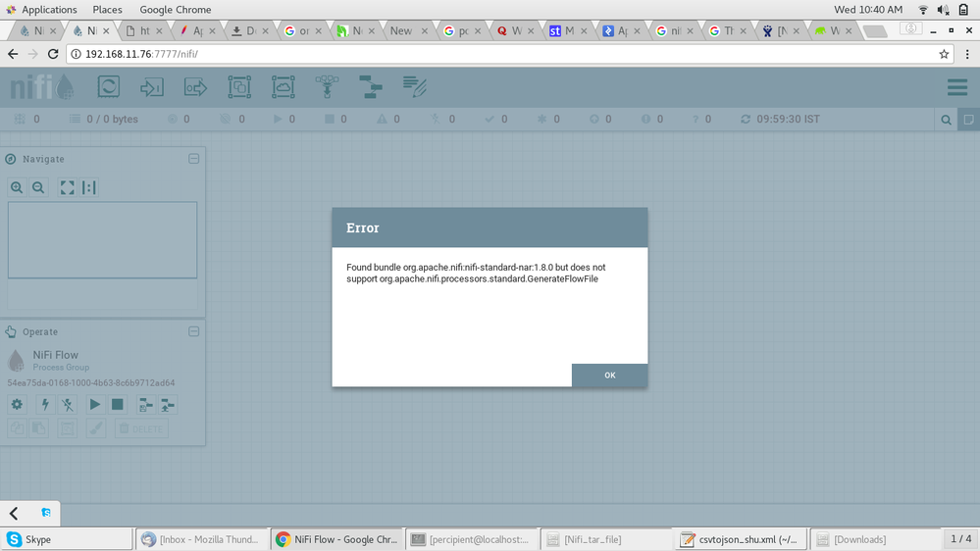Select the Label toolbar icon
The image size is (980, 551).
(414, 87)
